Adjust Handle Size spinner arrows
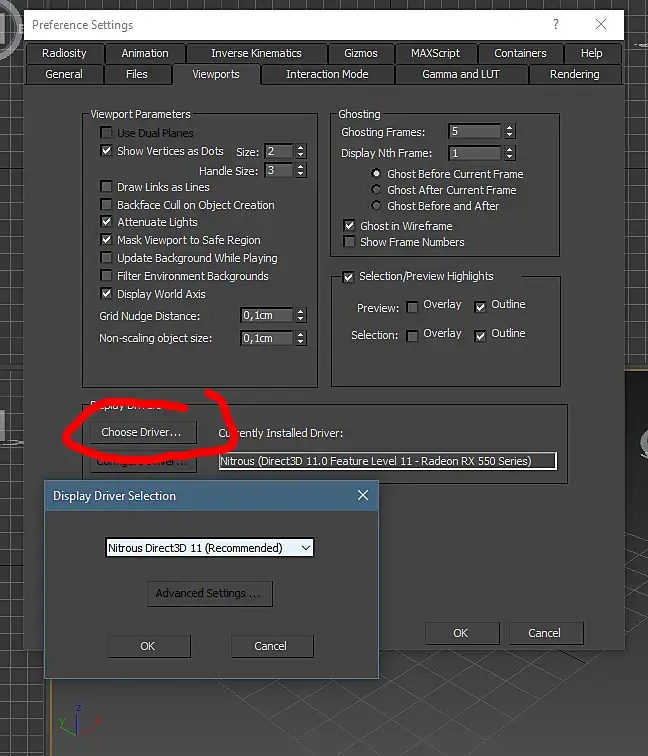Image resolution: width=648 pixels, height=756 pixels. tap(300, 170)
